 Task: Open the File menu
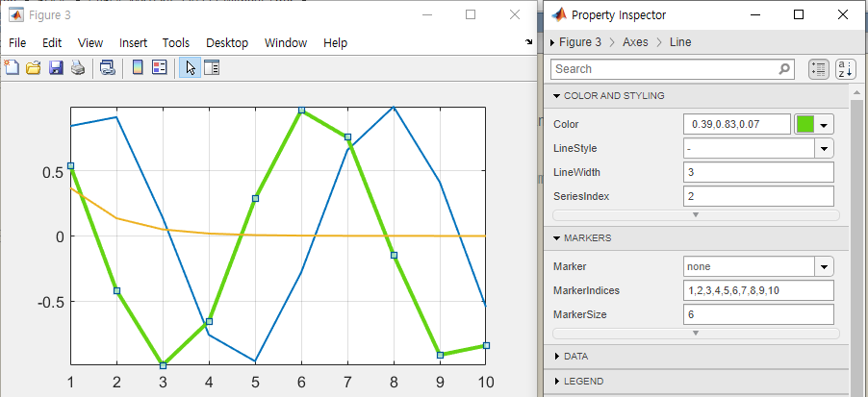coord(17,42)
